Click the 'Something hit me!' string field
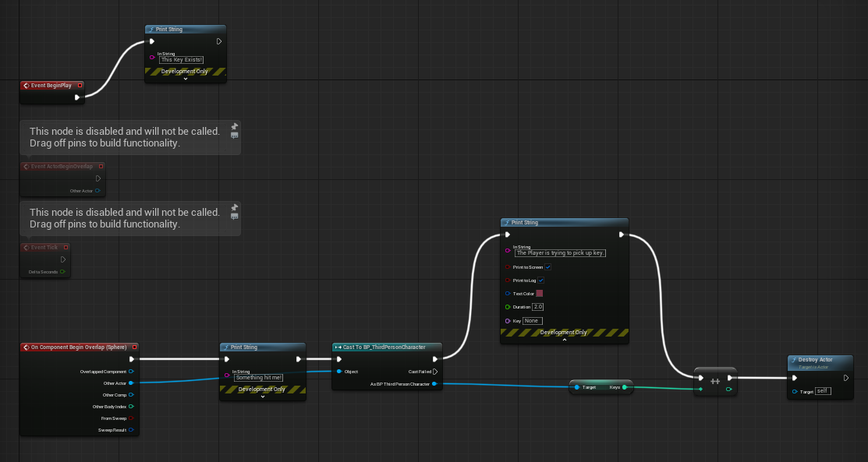The width and height of the screenshot is (868, 462). (x=258, y=378)
